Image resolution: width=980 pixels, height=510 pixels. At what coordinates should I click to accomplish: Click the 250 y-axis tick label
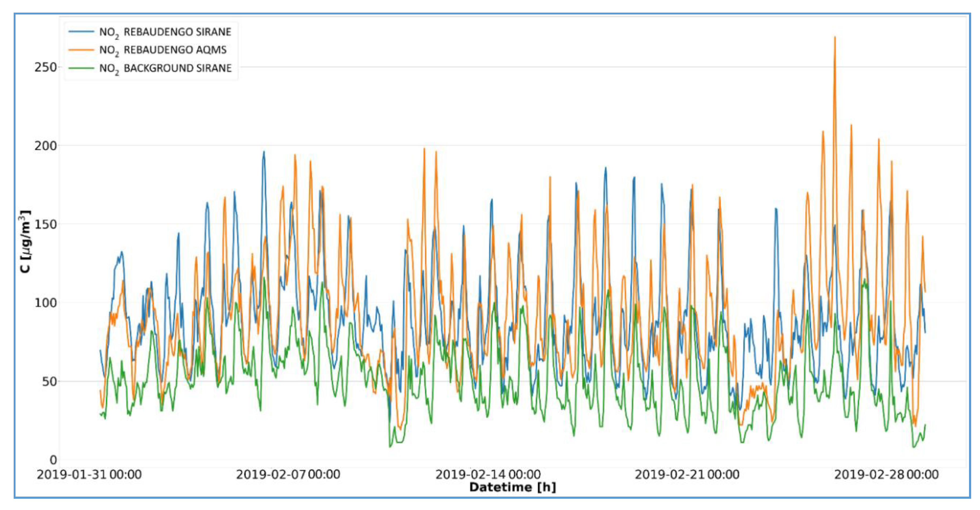point(45,67)
